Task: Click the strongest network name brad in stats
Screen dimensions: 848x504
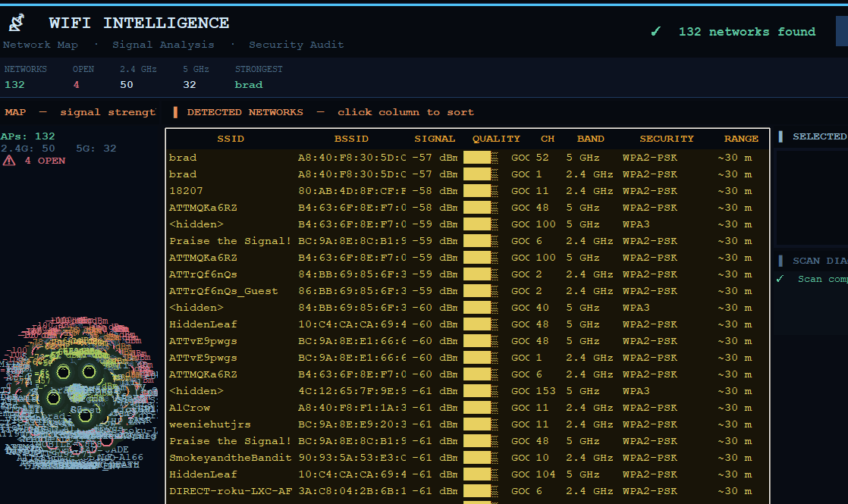Action: 249,85
